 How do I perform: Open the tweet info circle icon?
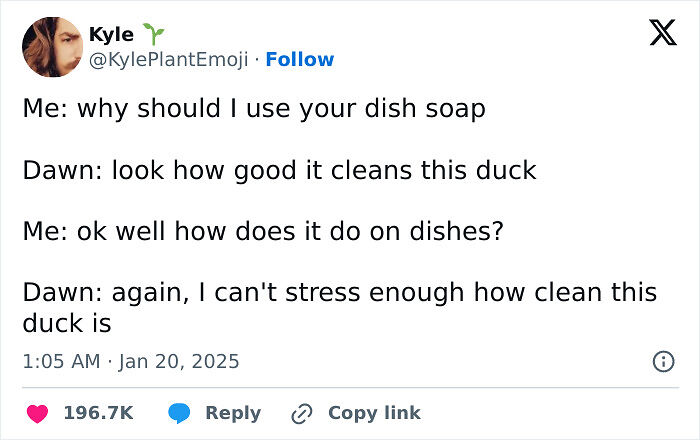click(662, 361)
